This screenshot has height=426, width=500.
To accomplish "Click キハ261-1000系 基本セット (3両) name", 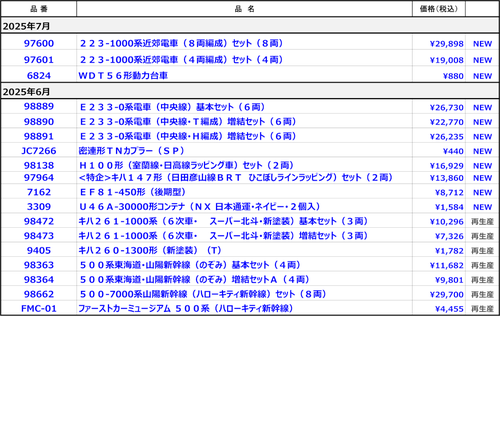I will [223, 221].
